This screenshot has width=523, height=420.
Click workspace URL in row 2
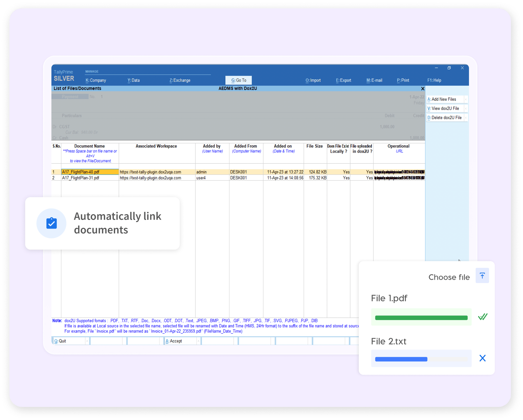click(x=151, y=178)
